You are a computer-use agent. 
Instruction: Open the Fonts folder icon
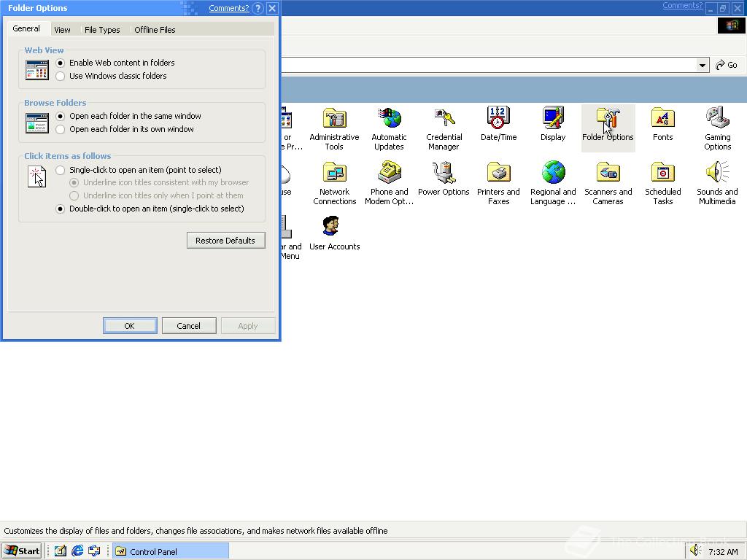(662, 124)
